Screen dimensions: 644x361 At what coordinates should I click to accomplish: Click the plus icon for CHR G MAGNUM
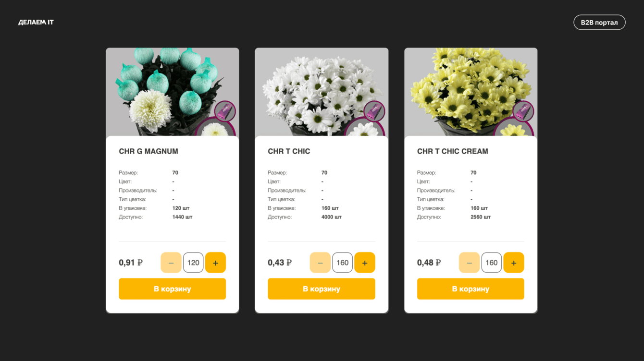[x=215, y=263]
